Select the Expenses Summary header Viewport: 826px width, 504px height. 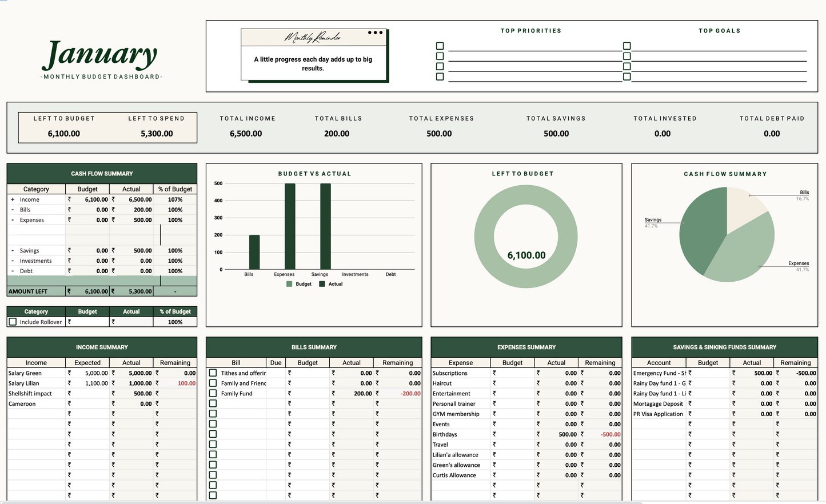(x=526, y=347)
